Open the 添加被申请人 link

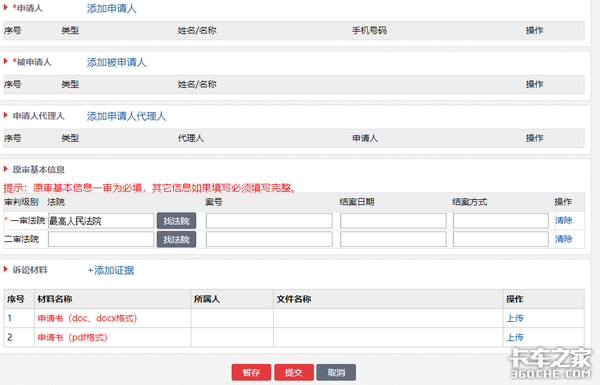point(116,62)
